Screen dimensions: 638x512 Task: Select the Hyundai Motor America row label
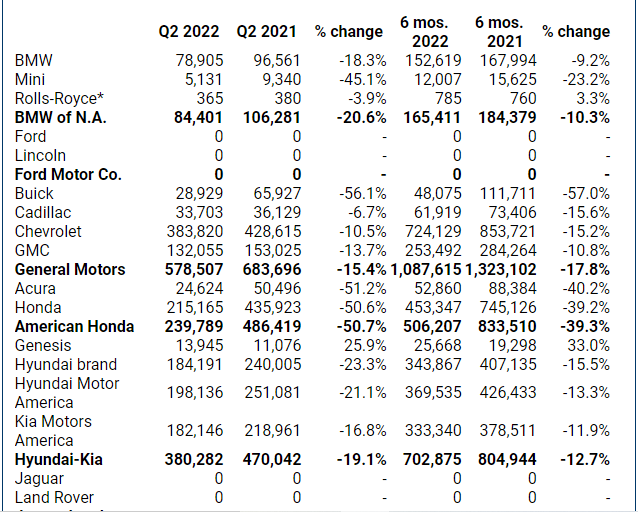point(66,393)
